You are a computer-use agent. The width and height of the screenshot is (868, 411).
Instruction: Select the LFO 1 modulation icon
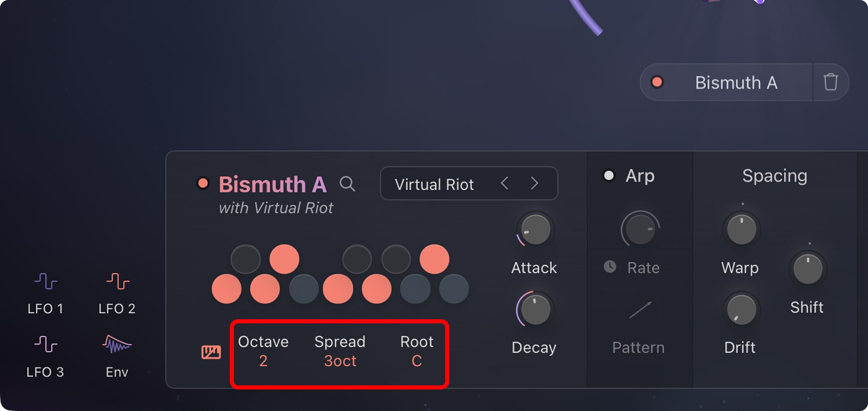coord(45,282)
